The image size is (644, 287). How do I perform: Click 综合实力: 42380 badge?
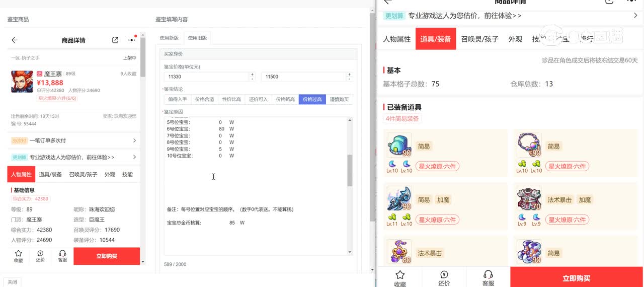[x=31, y=199]
